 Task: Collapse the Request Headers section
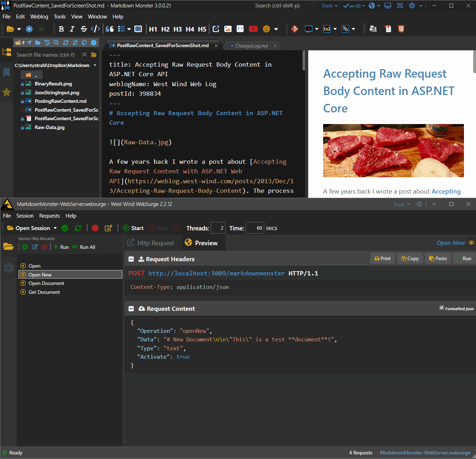(131, 259)
